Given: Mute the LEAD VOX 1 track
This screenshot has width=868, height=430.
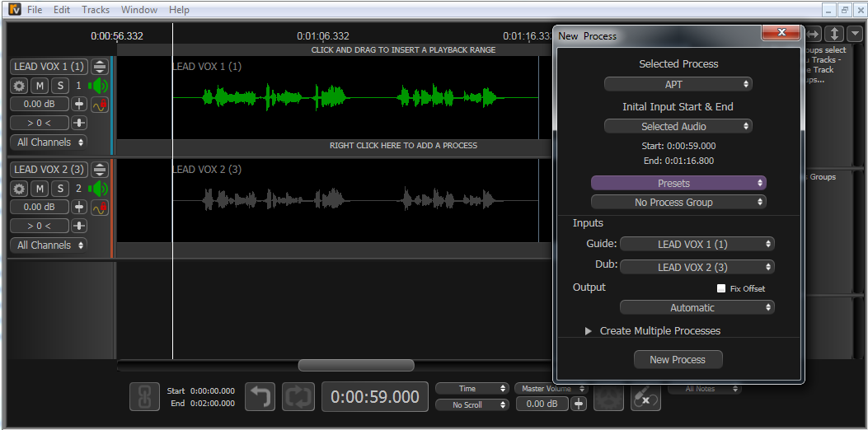Looking at the screenshot, I should (x=40, y=86).
